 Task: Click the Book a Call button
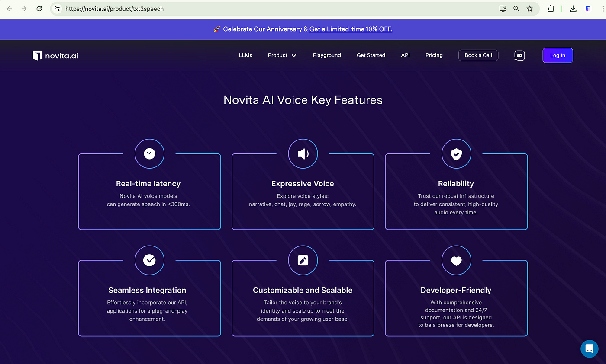(x=478, y=55)
